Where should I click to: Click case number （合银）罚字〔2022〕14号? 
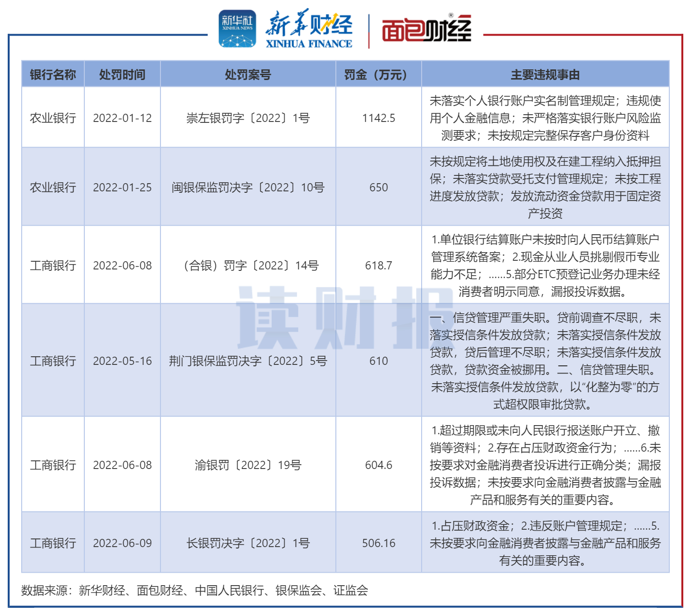(248, 266)
